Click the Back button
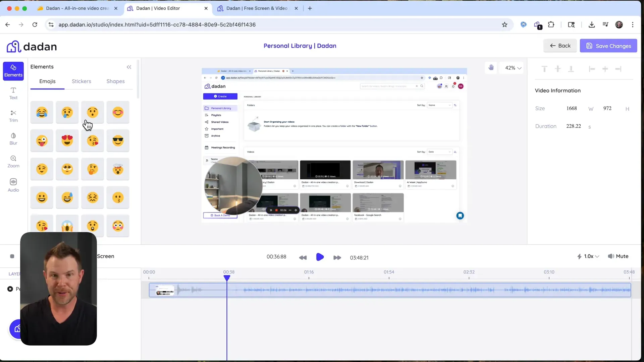644x362 pixels. pos(560,46)
